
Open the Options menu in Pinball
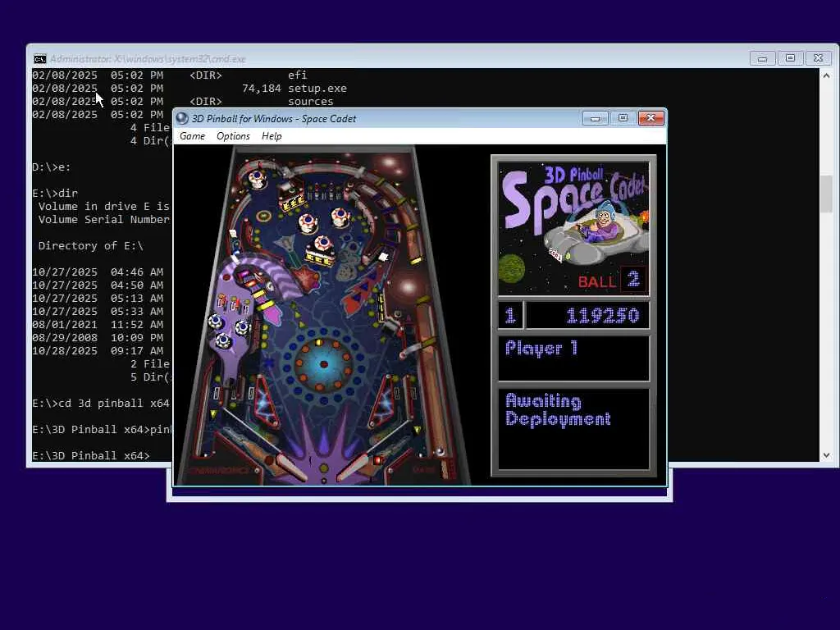(233, 136)
